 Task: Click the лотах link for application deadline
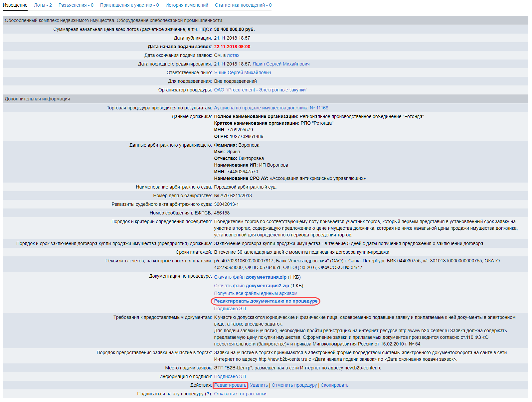(x=233, y=55)
